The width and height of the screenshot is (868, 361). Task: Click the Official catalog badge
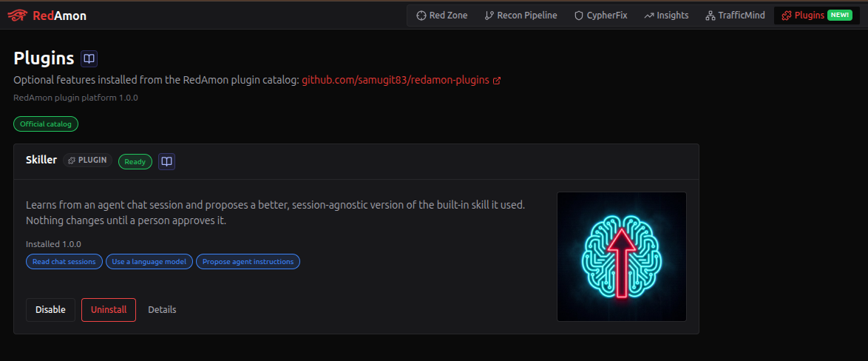click(46, 124)
